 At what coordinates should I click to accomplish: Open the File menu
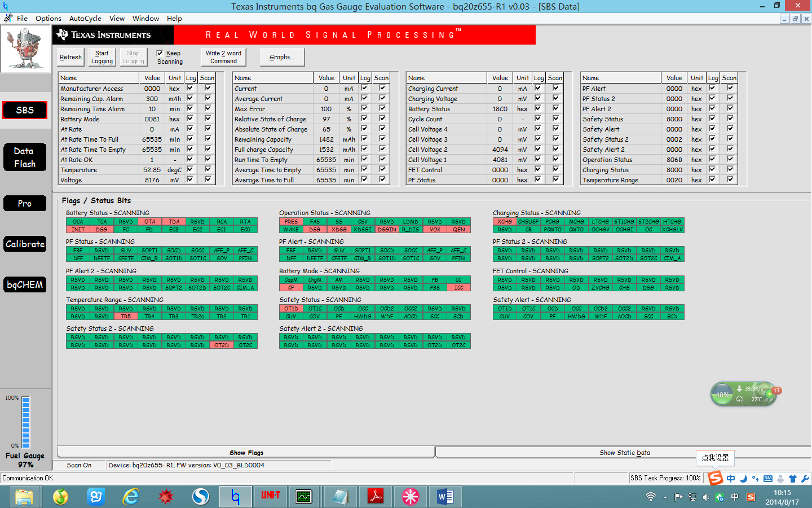click(x=22, y=18)
